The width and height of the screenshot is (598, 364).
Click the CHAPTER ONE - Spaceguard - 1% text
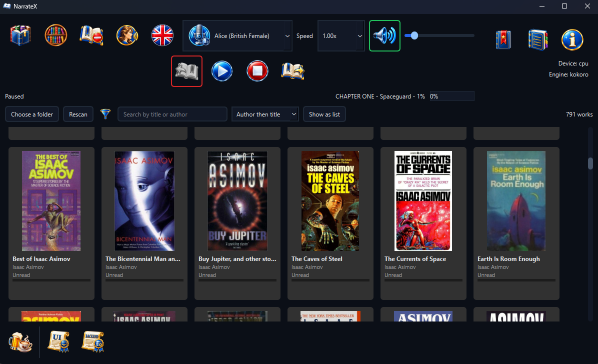pos(380,96)
